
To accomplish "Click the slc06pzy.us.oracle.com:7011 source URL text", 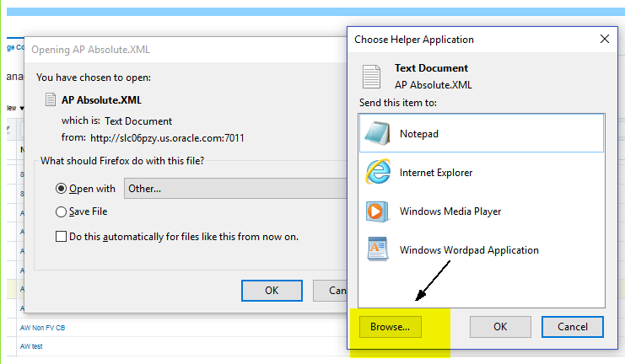I will (167, 138).
